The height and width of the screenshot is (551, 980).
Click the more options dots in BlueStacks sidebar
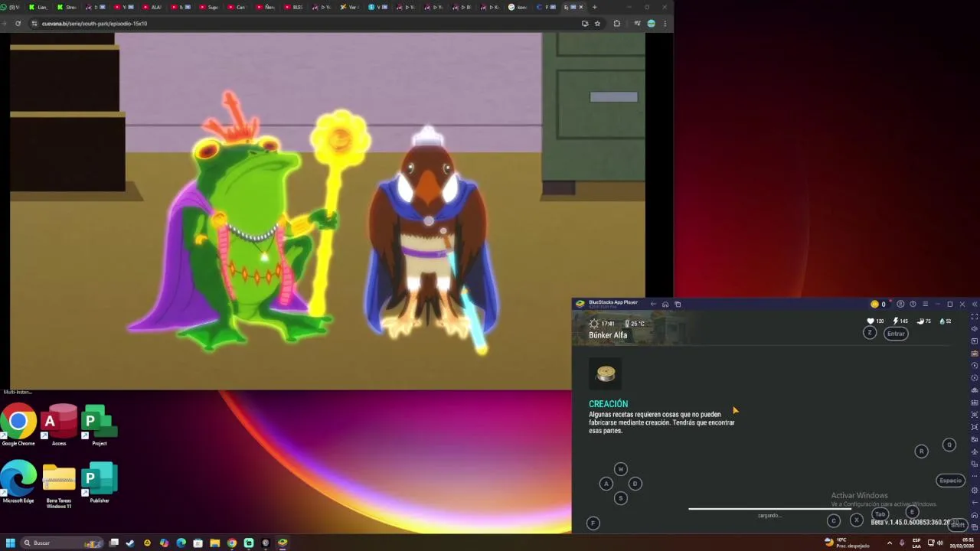pos(974,476)
